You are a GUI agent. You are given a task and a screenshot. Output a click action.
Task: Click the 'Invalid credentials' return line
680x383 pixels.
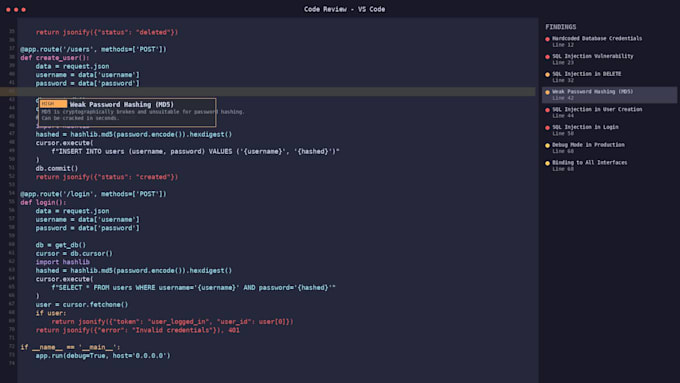tap(137, 330)
